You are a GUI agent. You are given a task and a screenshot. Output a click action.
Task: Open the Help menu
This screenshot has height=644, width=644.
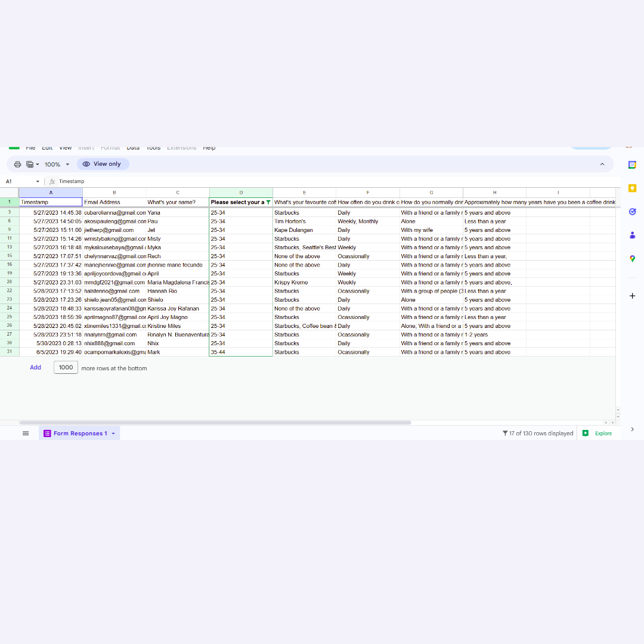209,148
